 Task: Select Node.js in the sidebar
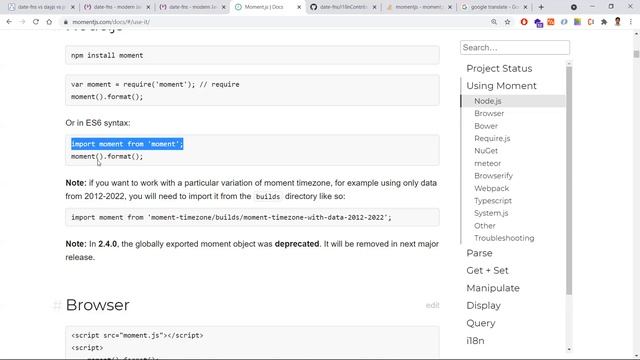[488, 101]
